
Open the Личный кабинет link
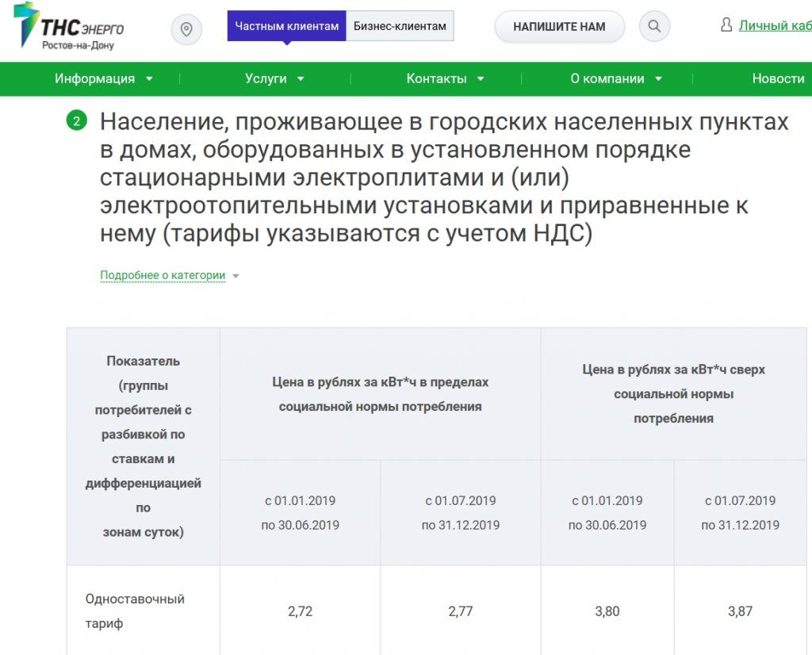coord(775,26)
